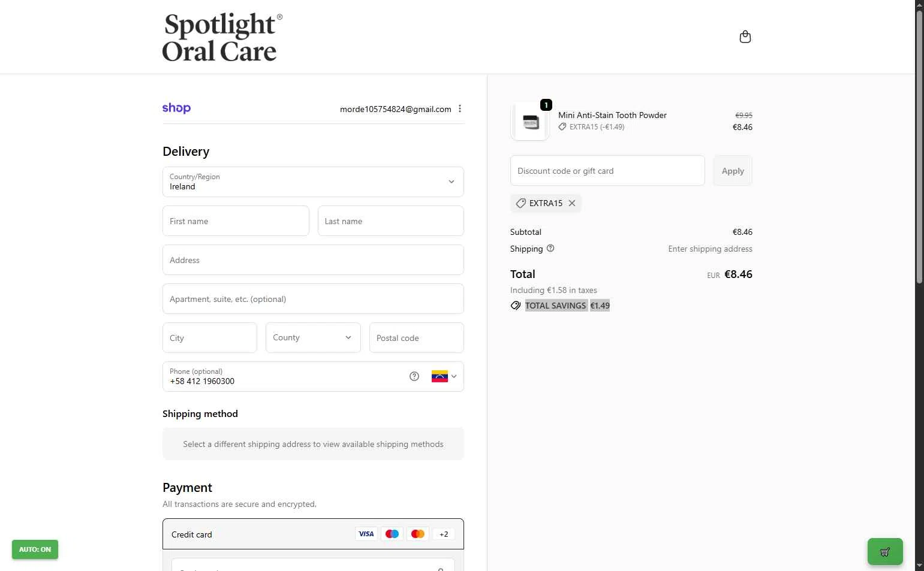This screenshot has width=924, height=571.
Task: Open the shopping bag cart icon
Action: 745,37
